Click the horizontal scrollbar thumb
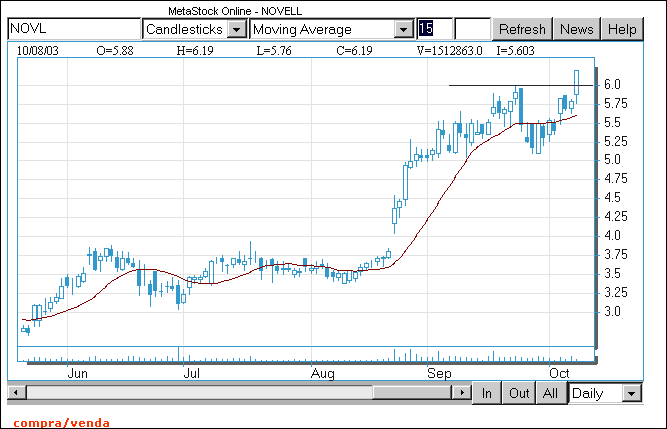Screen dimensions: 667x429 pyautogui.click(x=412, y=392)
